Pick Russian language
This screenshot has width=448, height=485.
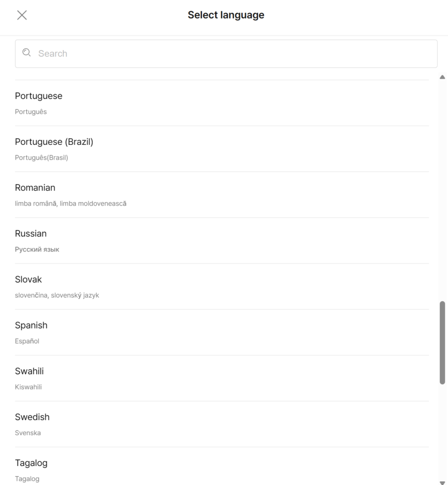pos(31,234)
